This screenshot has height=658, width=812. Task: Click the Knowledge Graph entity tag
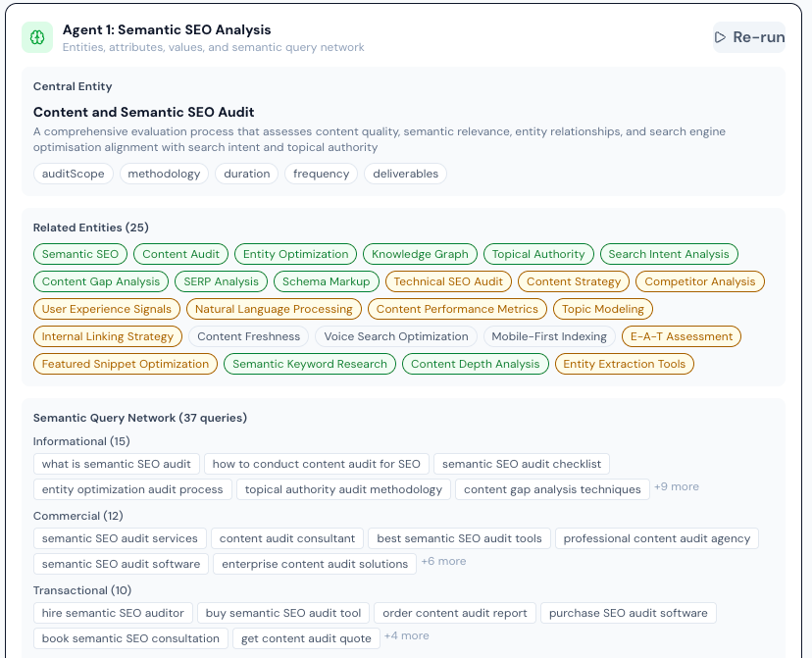click(x=420, y=254)
